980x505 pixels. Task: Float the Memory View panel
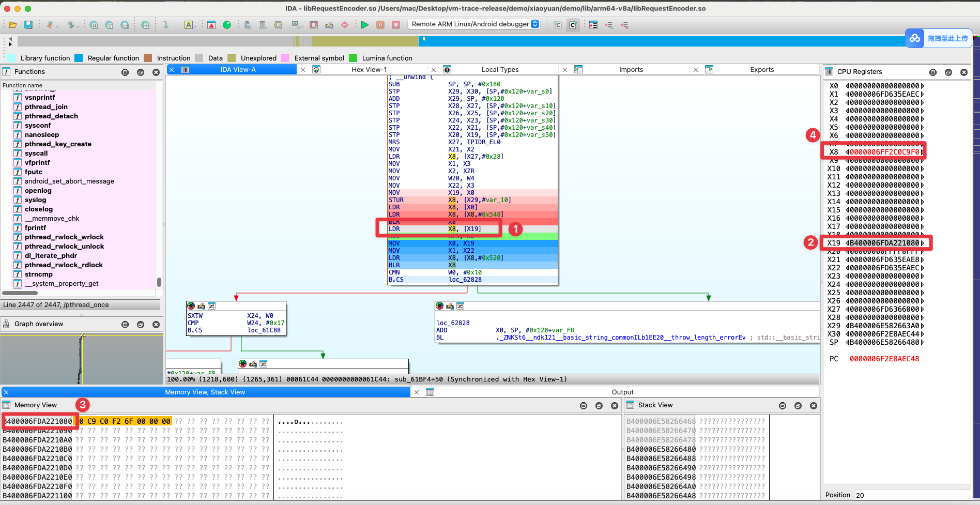click(599, 406)
